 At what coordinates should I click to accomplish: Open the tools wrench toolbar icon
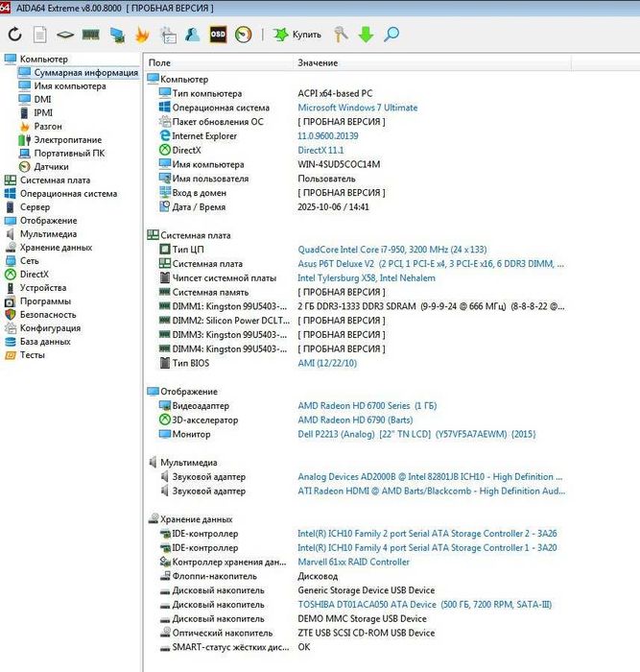pyautogui.click(x=341, y=35)
